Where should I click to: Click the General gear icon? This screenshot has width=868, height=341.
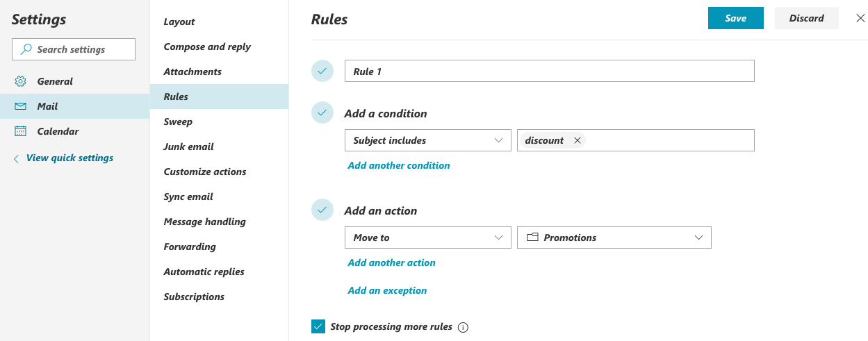(21, 81)
